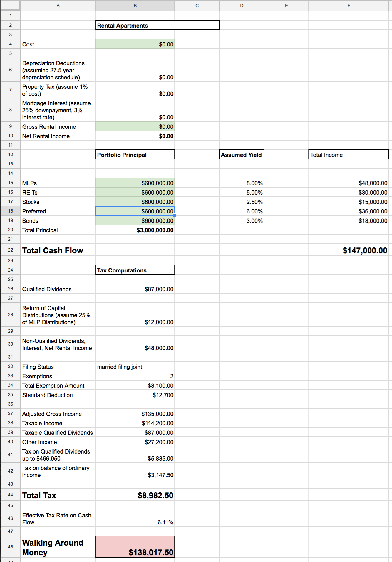This screenshot has width=392, height=562.
Task: Click the Tax Computations heading
Action: click(135, 270)
